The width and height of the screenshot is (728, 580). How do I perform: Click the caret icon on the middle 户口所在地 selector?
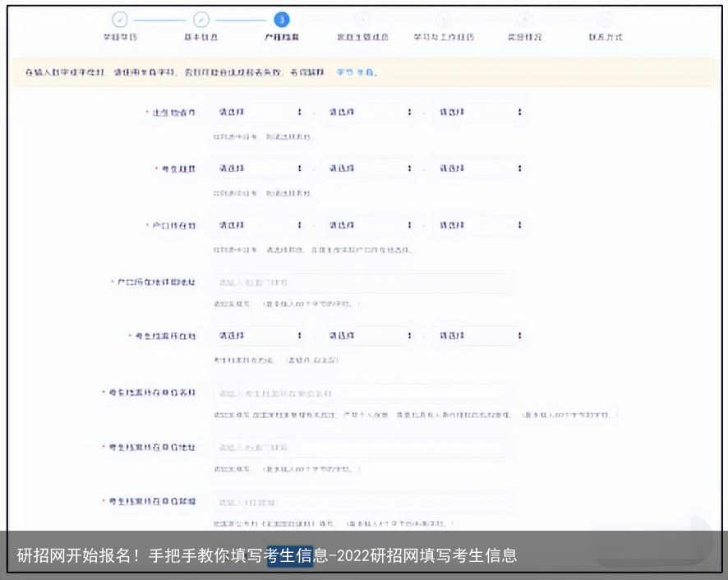click(x=409, y=225)
